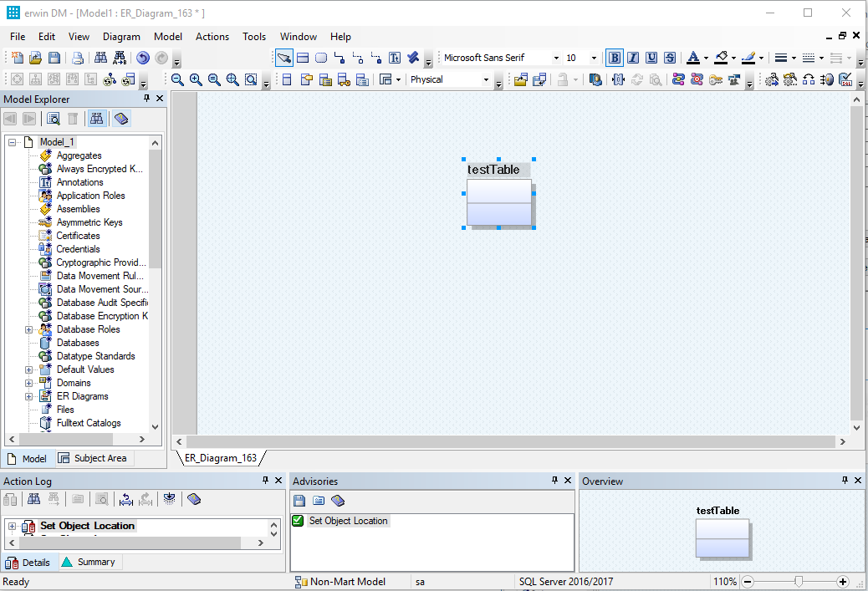This screenshot has width=868, height=591.
Task: Click the testTable entity on the canvas
Action: (x=498, y=202)
